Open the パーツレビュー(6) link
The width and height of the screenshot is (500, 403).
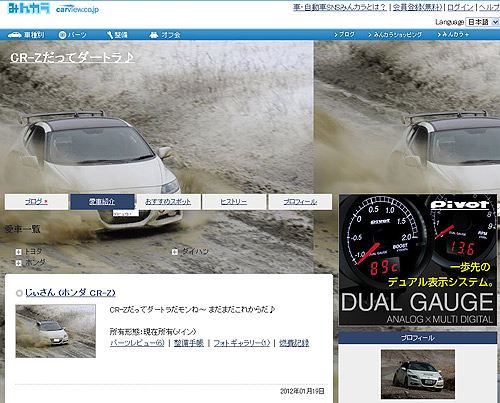tap(137, 343)
